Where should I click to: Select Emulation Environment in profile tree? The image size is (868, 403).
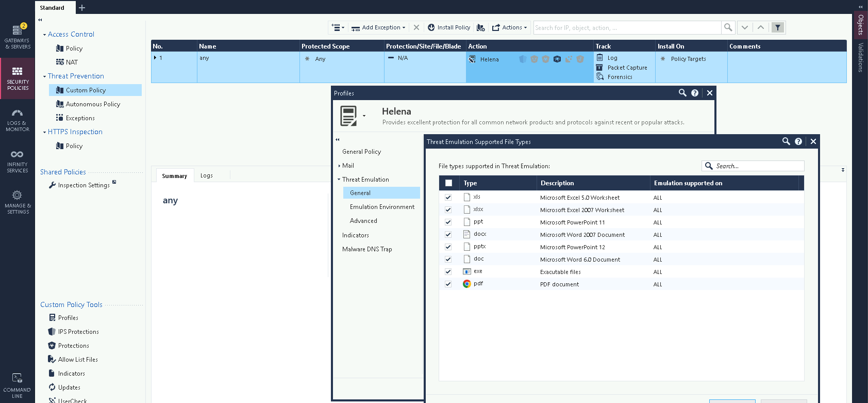382,207
